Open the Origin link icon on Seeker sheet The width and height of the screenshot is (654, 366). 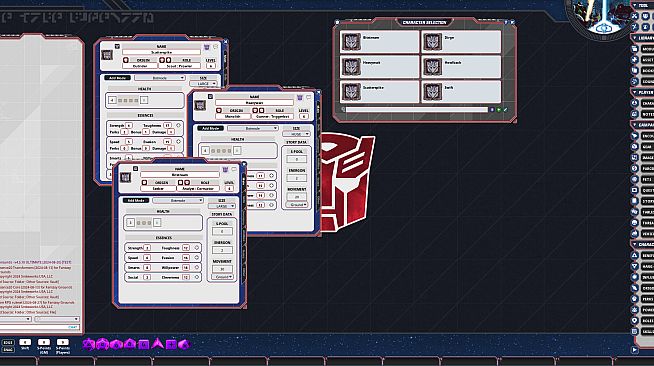click(144, 183)
